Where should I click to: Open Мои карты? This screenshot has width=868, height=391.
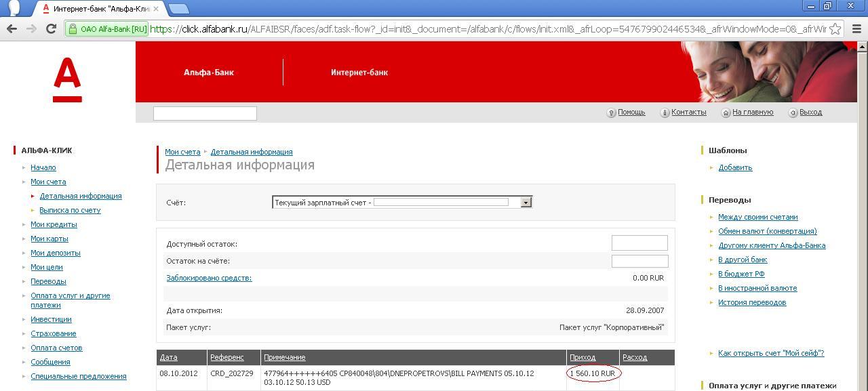click(x=50, y=239)
